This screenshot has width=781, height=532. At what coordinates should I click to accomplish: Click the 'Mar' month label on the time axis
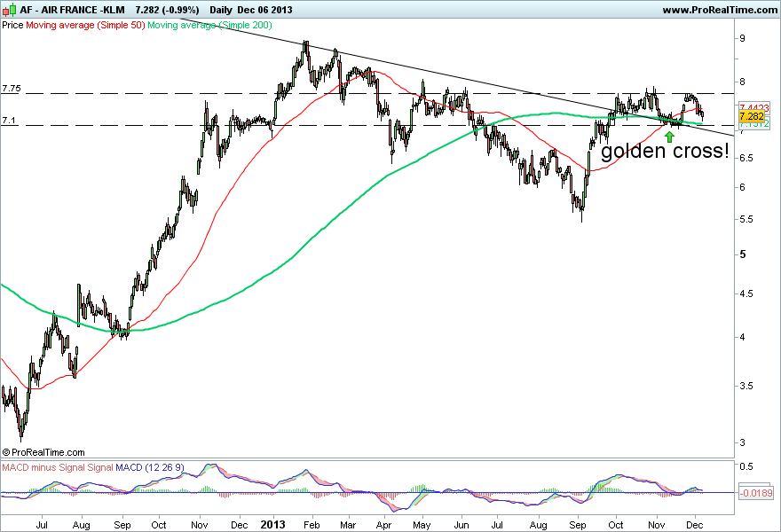tap(348, 525)
